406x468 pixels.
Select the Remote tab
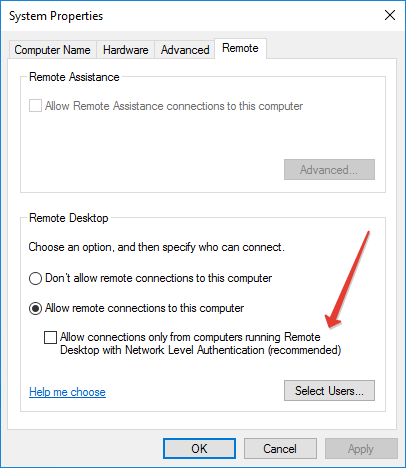click(240, 48)
